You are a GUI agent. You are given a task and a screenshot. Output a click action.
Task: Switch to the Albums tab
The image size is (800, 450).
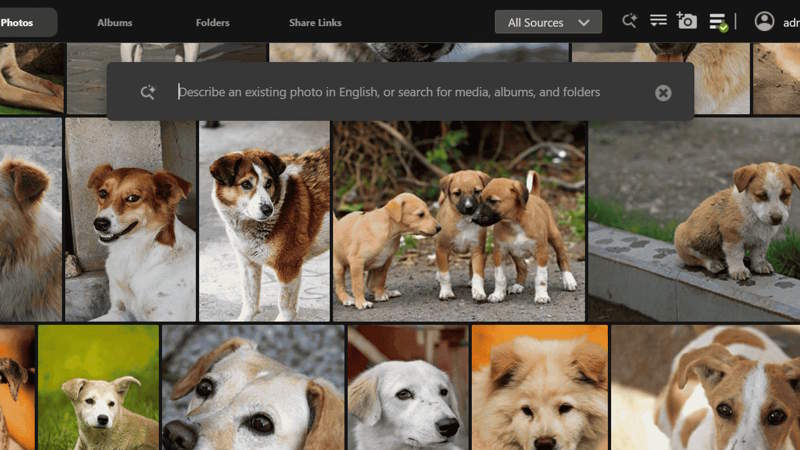pyautogui.click(x=115, y=22)
